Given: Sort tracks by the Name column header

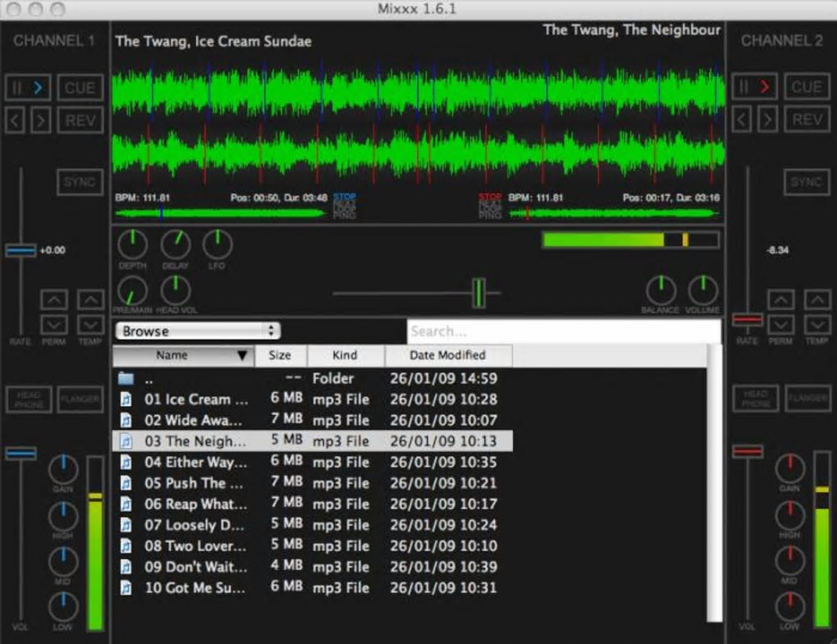Looking at the screenshot, I should click(x=184, y=355).
